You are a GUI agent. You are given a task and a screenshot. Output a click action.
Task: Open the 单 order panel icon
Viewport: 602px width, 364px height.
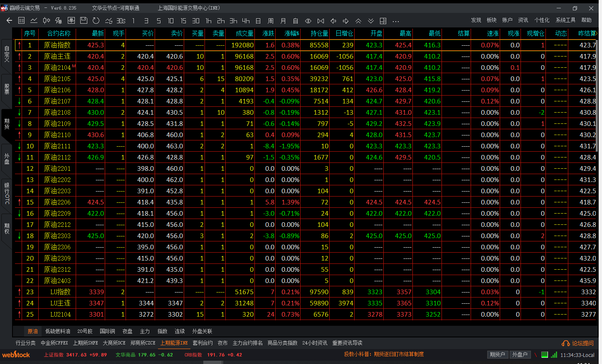click(71, 20)
